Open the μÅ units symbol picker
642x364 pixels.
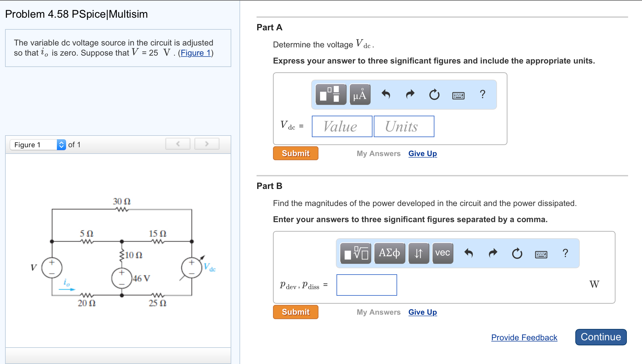[x=360, y=94]
